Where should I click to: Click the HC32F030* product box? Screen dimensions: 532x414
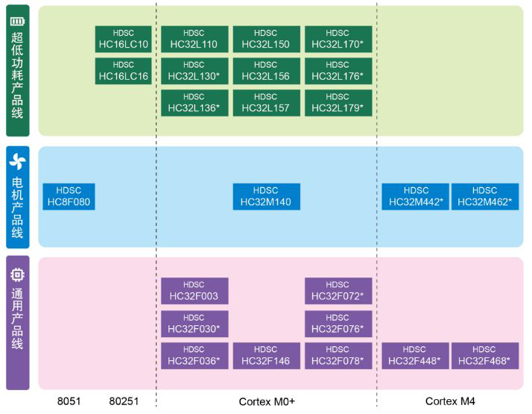pos(194,324)
